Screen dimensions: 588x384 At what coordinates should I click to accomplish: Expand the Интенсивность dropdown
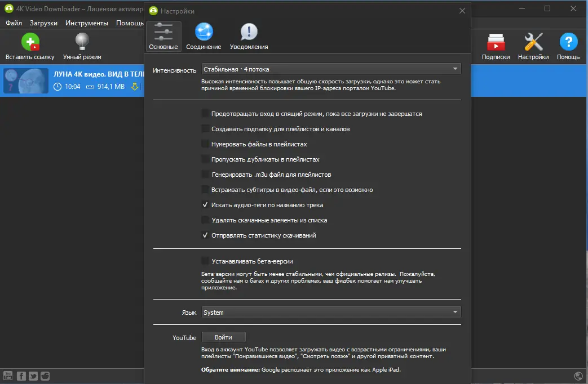point(331,69)
